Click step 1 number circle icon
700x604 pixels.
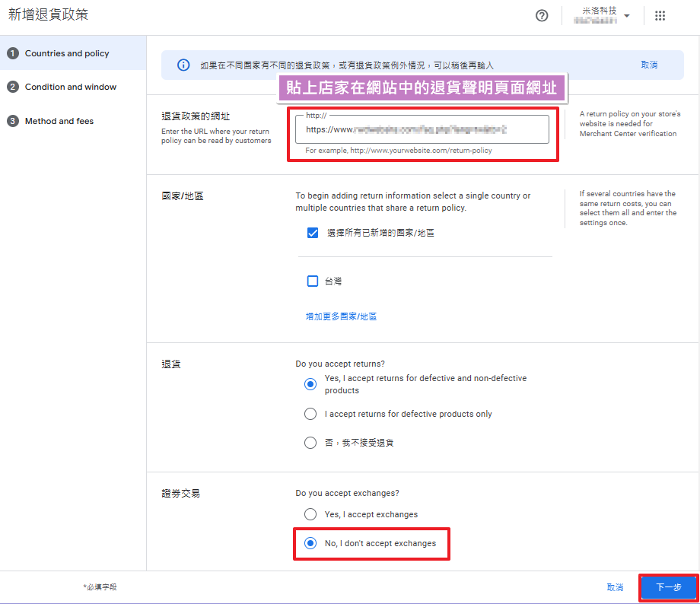pos(13,53)
